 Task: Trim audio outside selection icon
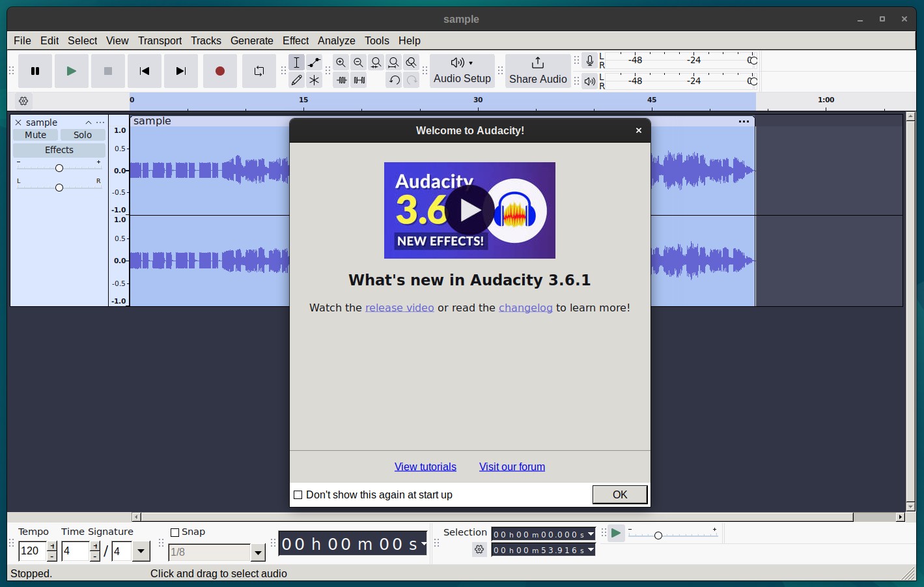(x=341, y=80)
